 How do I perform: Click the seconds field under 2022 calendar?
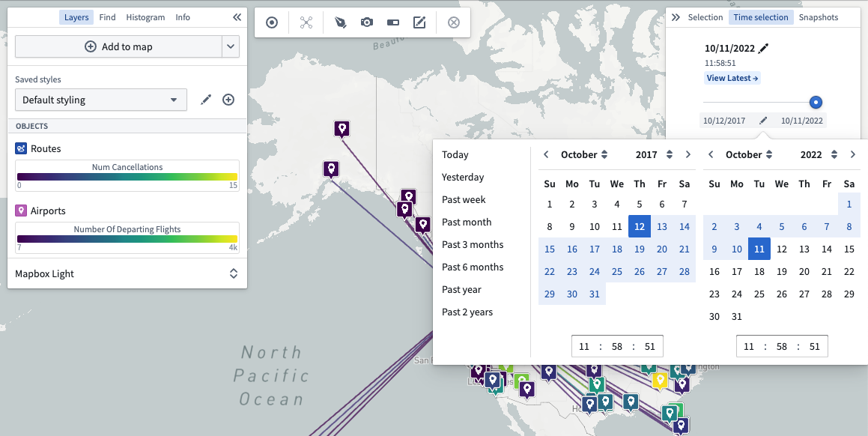point(814,346)
